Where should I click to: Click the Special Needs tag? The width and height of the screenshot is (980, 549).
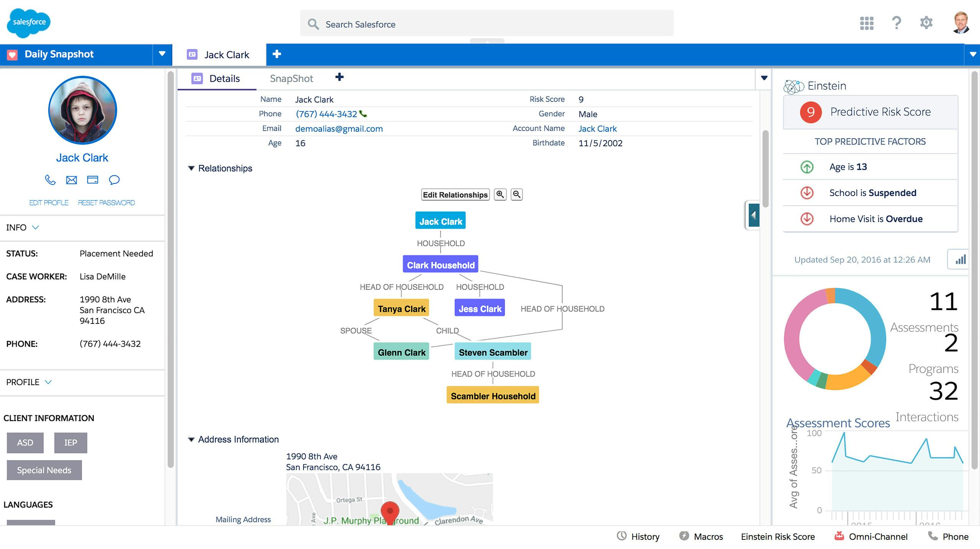point(44,470)
